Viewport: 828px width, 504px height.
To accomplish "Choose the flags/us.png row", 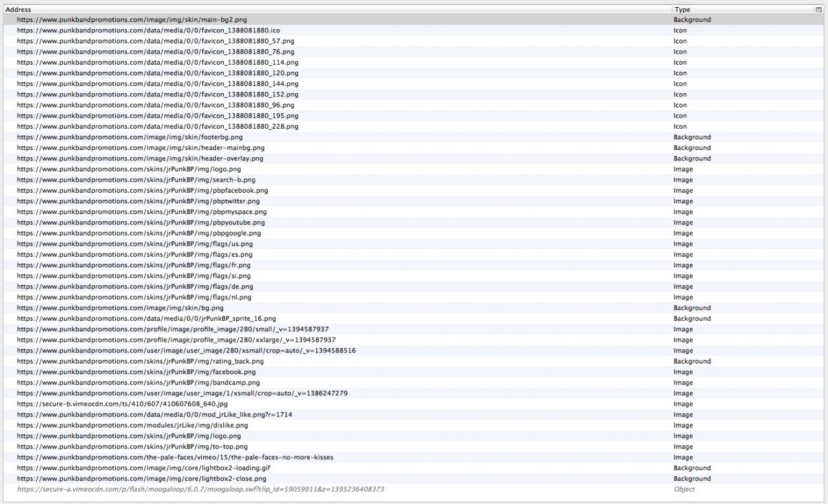I will [x=414, y=244].
